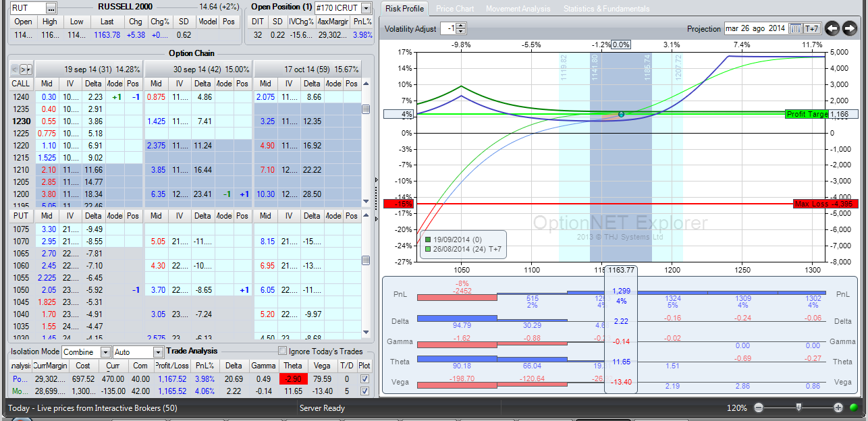Click the green connection status indicator
The width and height of the screenshot is (868, 421).
coord(855,408)
